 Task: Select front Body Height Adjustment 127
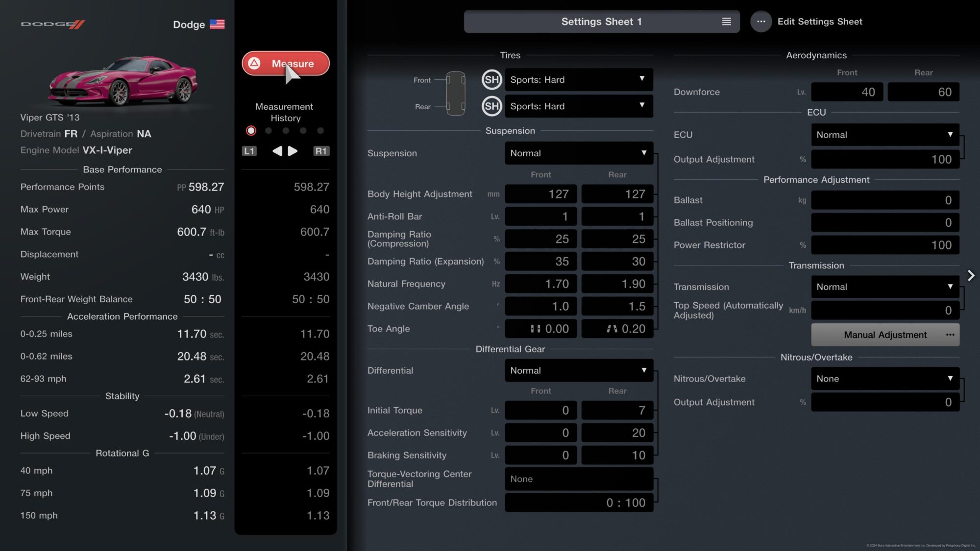point(540,194)
